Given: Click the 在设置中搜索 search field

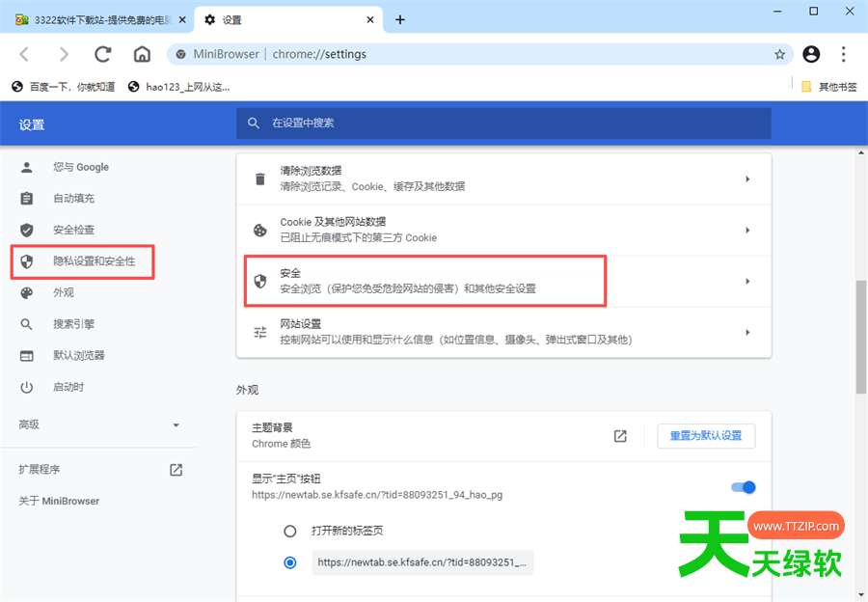Looking at the screenshot, I should pos(503,123).
